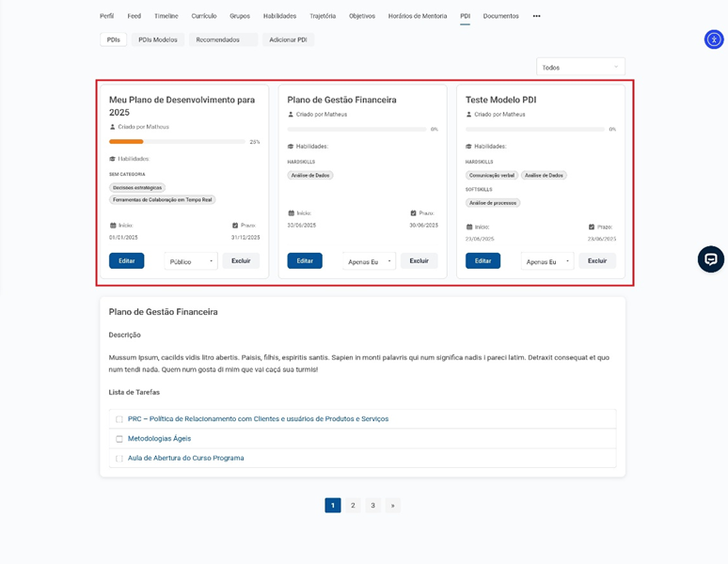
Task: Go to page 2 in pagination
Action: [353, 506]
